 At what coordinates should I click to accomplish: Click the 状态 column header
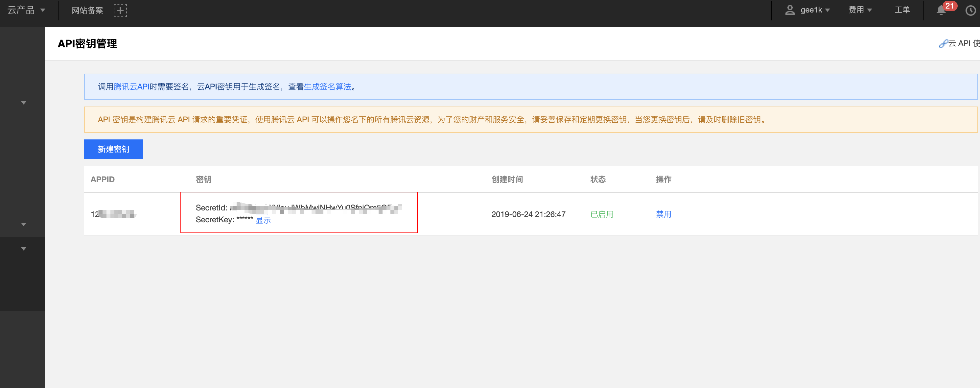[598, 179]
